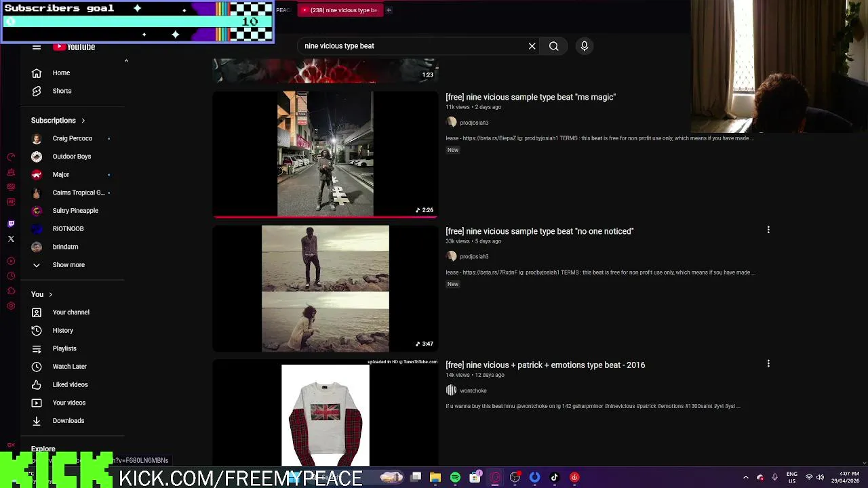Open the volume icon in the system tray

(820, 477)
